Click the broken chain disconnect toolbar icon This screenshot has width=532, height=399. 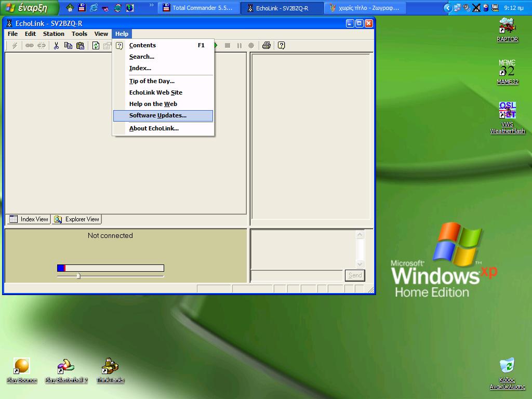point(42,46)
